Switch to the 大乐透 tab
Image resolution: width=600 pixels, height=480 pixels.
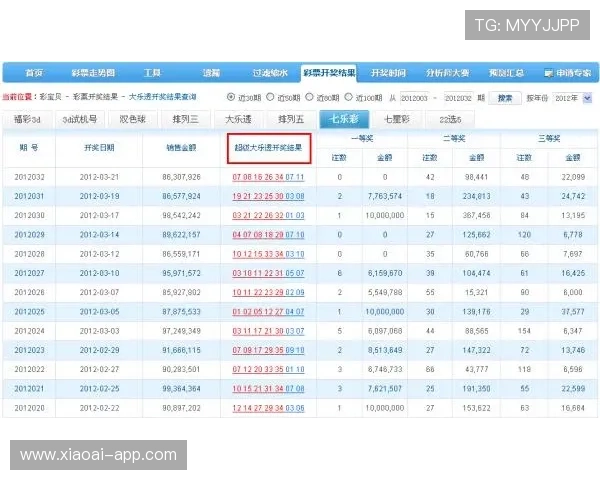pyautogui.click(x=238, y=119)
